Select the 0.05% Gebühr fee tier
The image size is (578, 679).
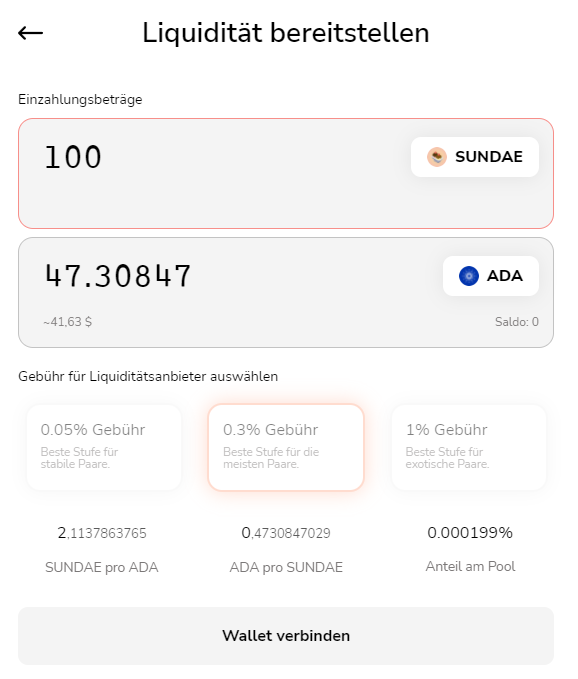click(104, 447)
